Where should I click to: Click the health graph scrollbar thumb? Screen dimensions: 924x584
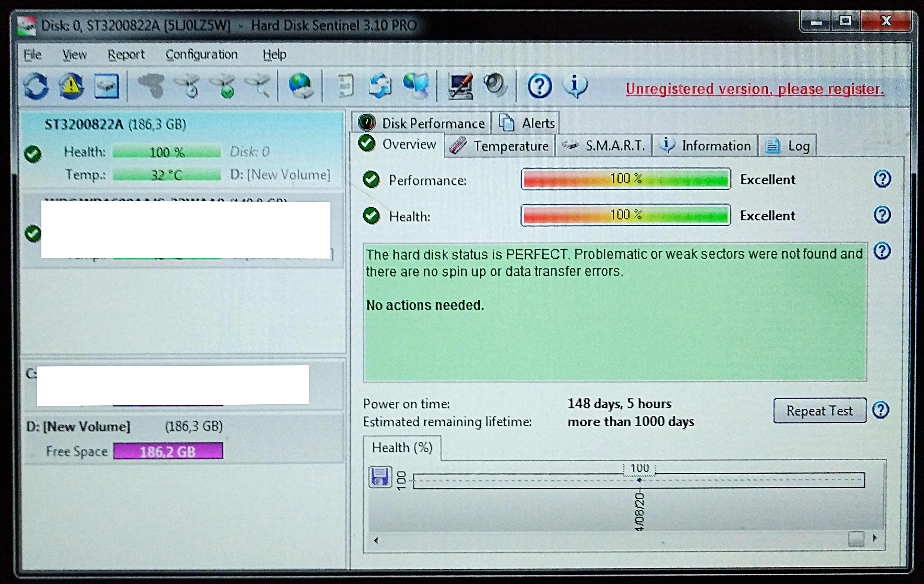[x=856, y=539]
